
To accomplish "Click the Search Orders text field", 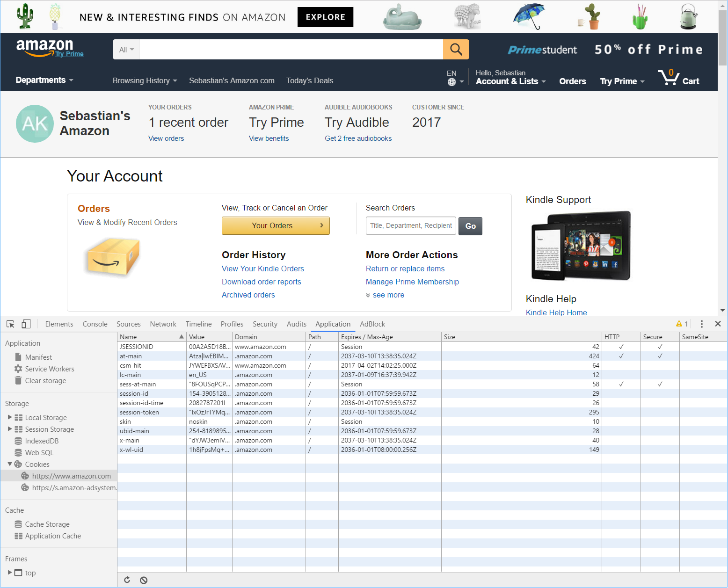I will (411, 225).
